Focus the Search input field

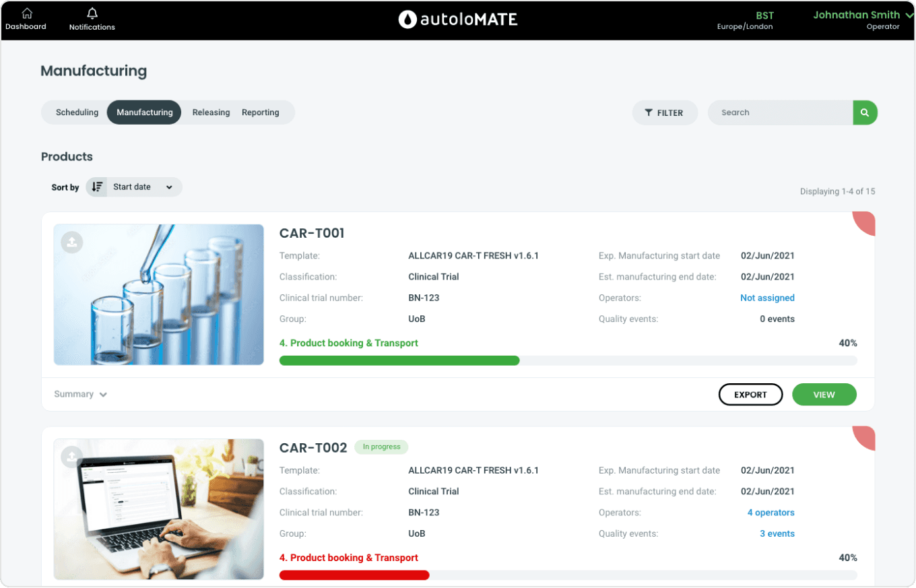[x=781, y=112]
